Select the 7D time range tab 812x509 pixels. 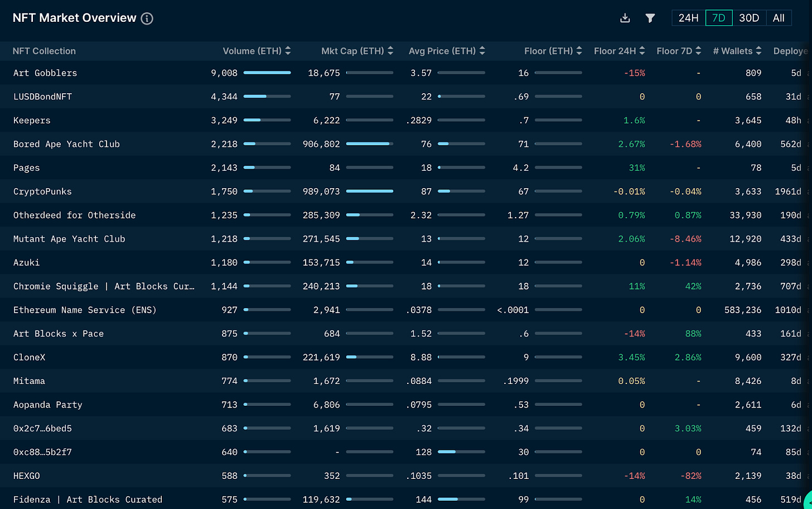pos(719,18)
